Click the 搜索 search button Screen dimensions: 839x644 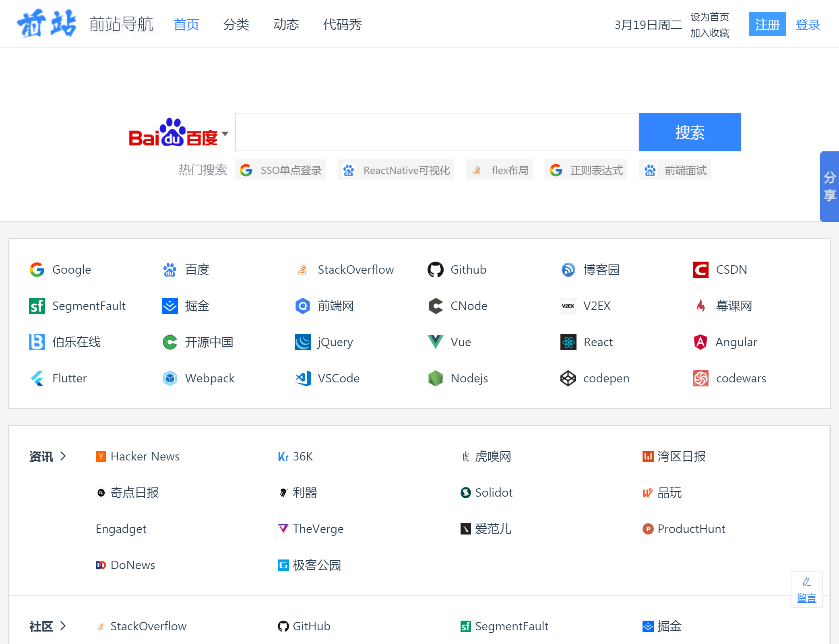(689, 132)
